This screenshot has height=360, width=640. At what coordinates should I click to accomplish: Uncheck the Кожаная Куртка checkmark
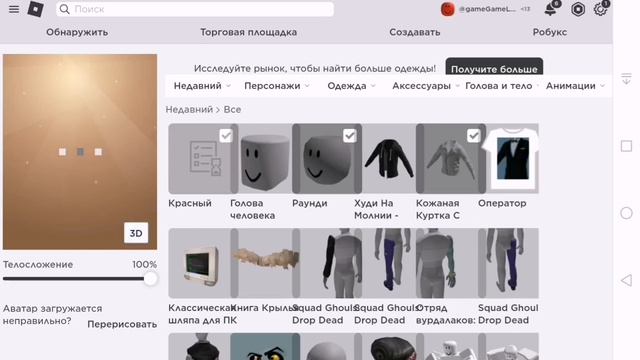pos(473,136)
